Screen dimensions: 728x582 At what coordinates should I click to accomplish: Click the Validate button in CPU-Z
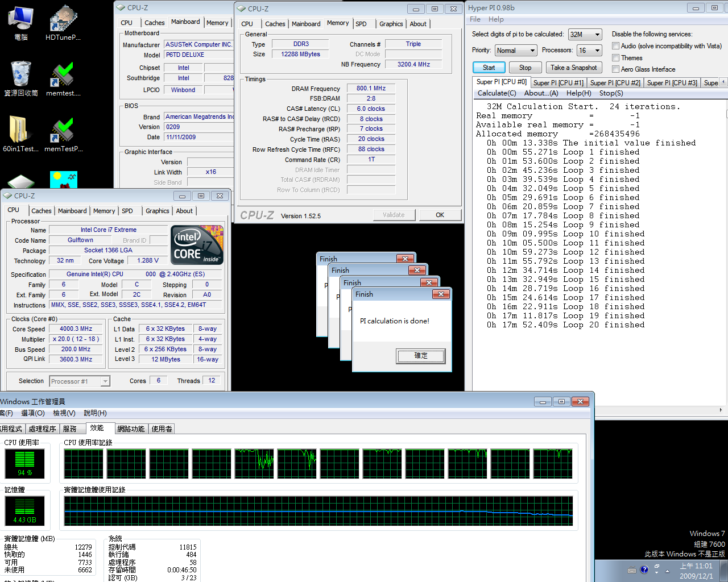pyautogui.click(x=394, y=215)
